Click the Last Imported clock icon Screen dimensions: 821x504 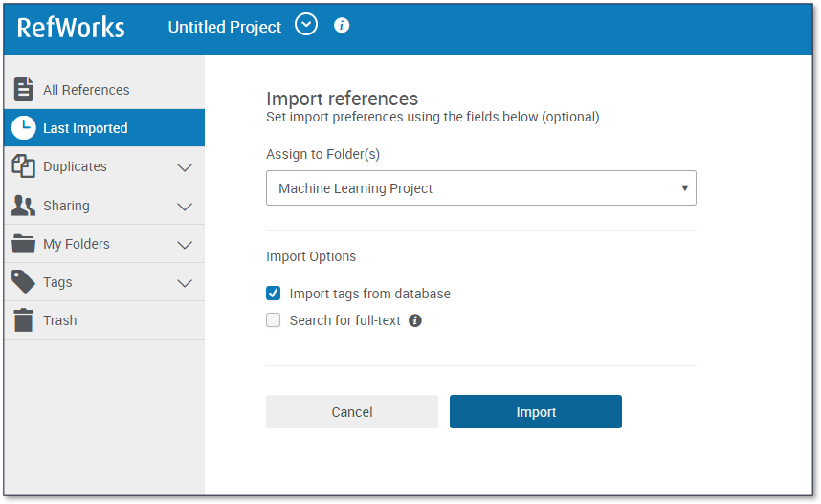[x=24, y=128]
